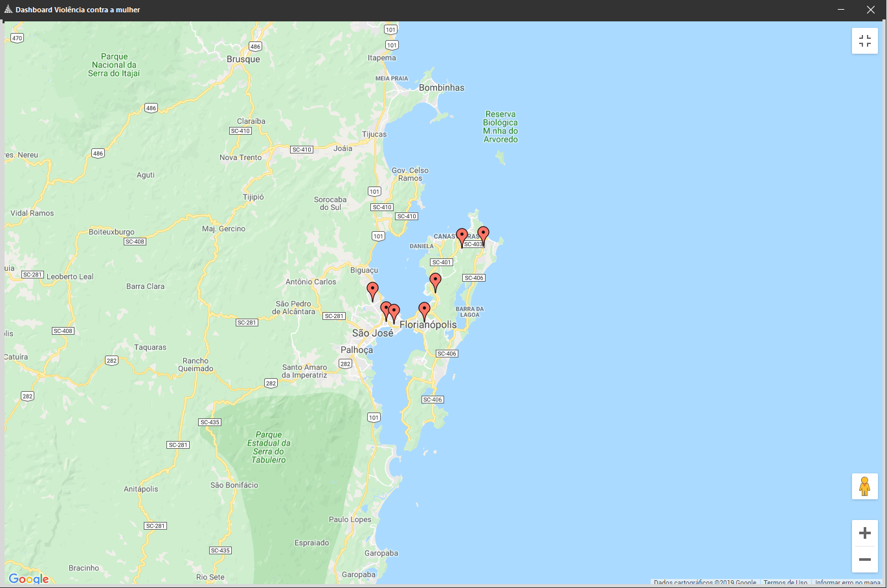Click the Barra da Lagoa label
The width and height of the screenshot is (887, 588).
point(470,311)
